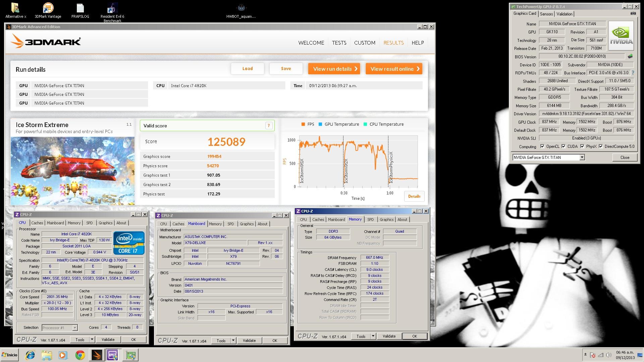Click View result online button
Viewport: 644px width, 362px height.
[394, 69]
